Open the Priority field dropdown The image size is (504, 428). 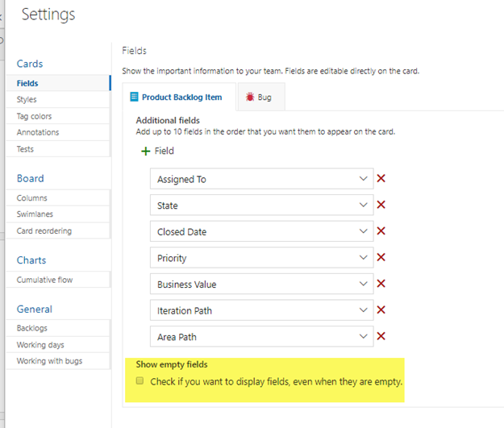click(x=363, y=258)
